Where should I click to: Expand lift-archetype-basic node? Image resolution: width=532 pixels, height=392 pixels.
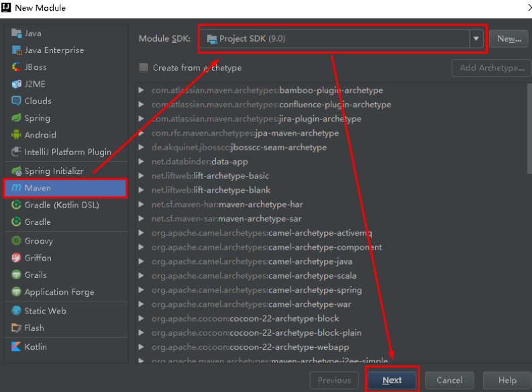pos(141,176)
